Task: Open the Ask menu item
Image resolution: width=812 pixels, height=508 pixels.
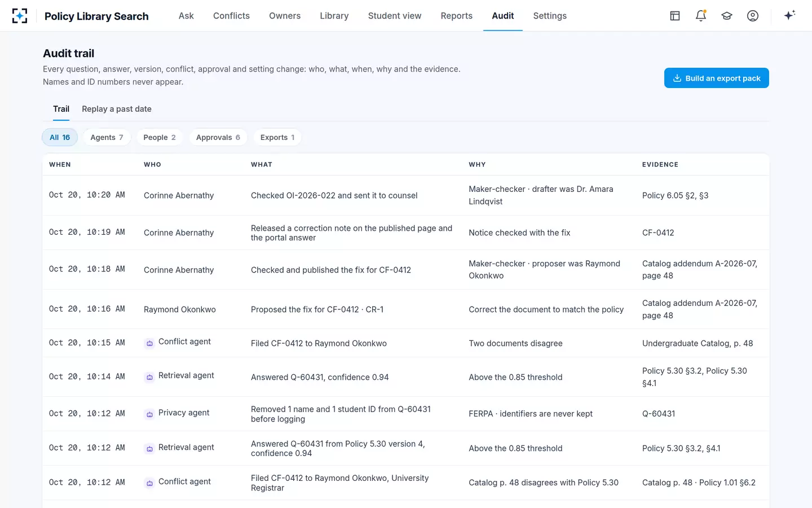Action: pyautogui.click(x=186, y=16)
